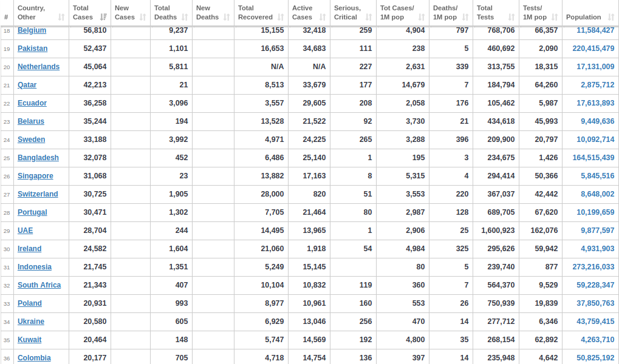Image resolution: width=619 pixels, height=364 pixels.
Task: Follow the Portugal link
Action: (x=32, y=212)
